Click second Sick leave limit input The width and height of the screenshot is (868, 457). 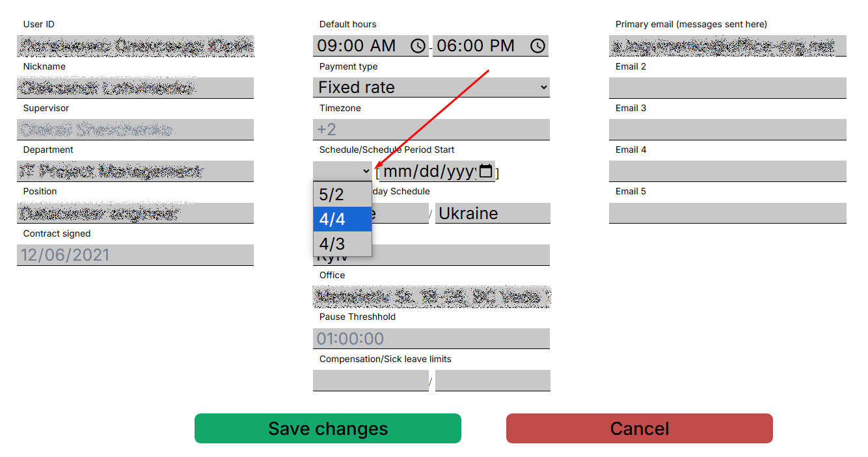click(493, 380)
